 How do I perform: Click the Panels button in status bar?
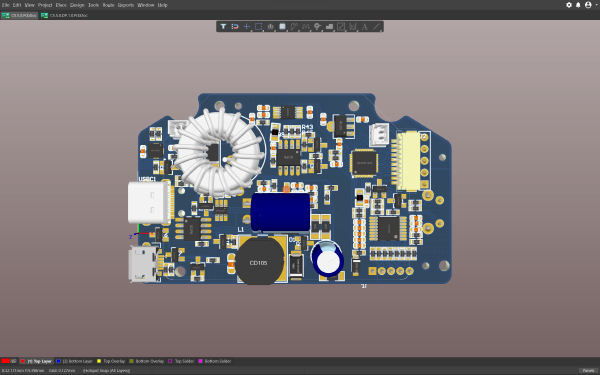click(589, 370)
